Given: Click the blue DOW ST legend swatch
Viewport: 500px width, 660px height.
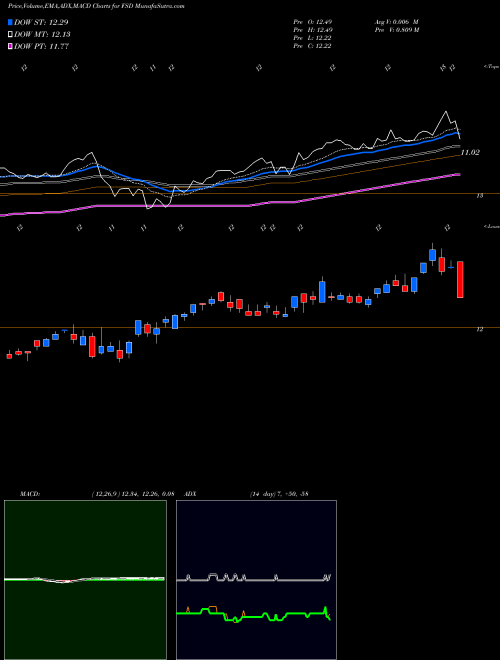Looking at the screenshot, I should [10, 22].
